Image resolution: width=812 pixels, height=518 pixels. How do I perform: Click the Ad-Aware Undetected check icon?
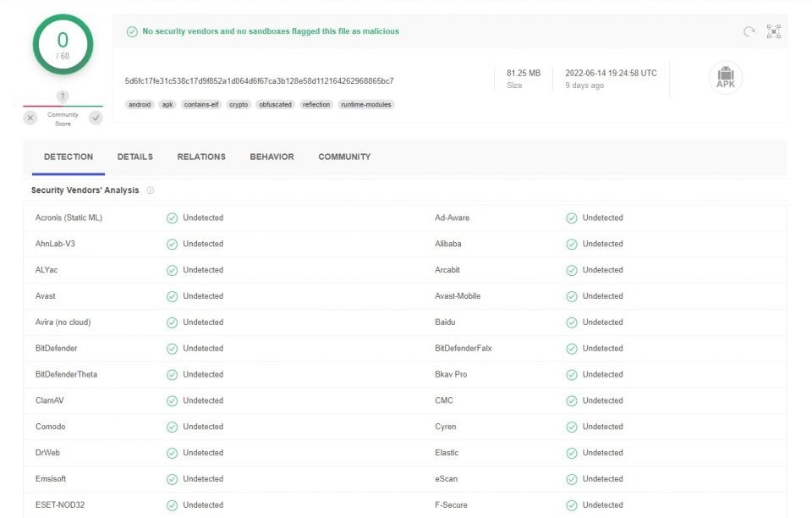(x=572, y=218)
